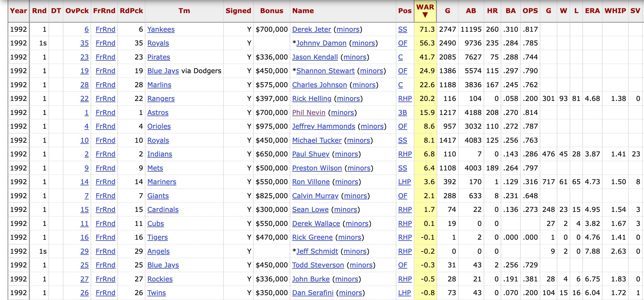Sort by Signed column header
Image resolution: width=644 pixels, height=300 pixels.
[x=238, y=11]
